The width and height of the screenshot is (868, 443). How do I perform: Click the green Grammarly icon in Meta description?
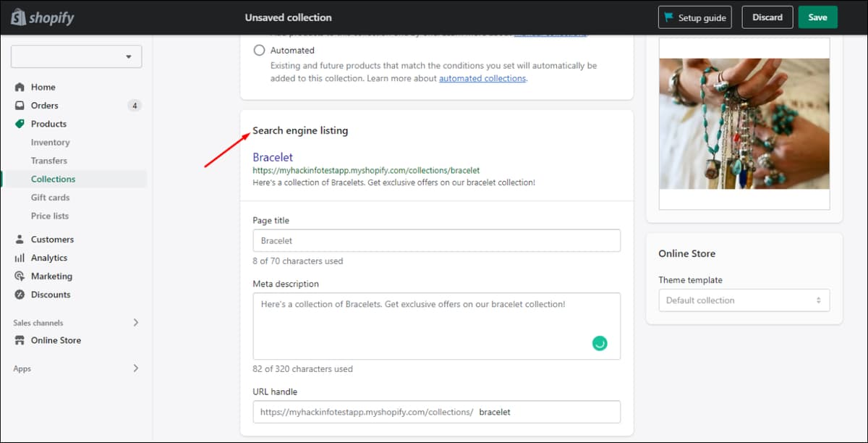coord(599,343)
